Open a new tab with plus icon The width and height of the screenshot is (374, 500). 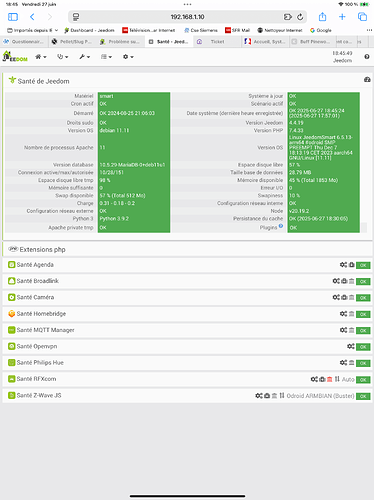342,17
